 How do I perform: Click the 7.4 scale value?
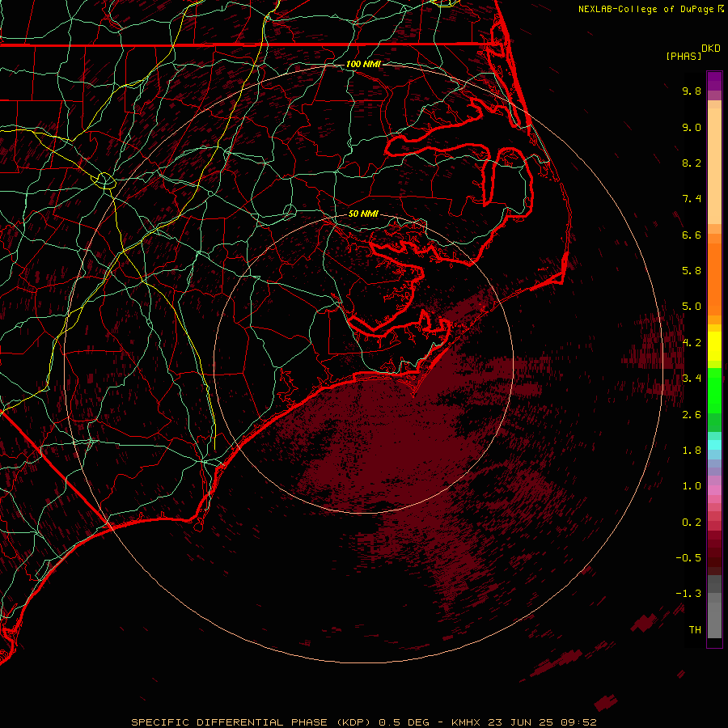tap(692, 199)
